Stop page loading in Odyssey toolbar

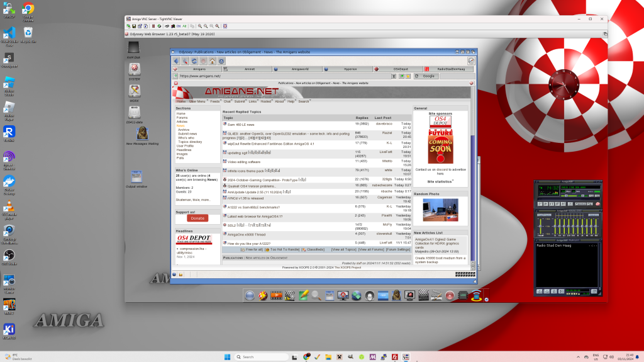click(x=203, y=61)
